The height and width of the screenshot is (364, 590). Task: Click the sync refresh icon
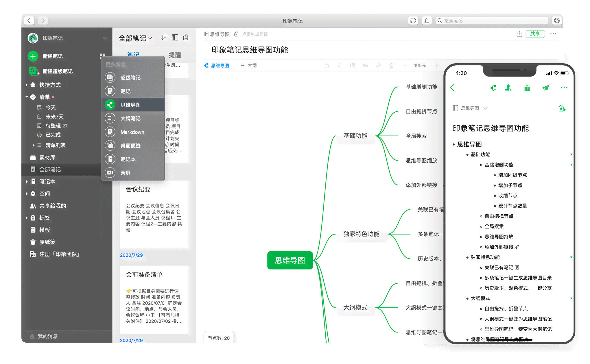tap(413, 21)
